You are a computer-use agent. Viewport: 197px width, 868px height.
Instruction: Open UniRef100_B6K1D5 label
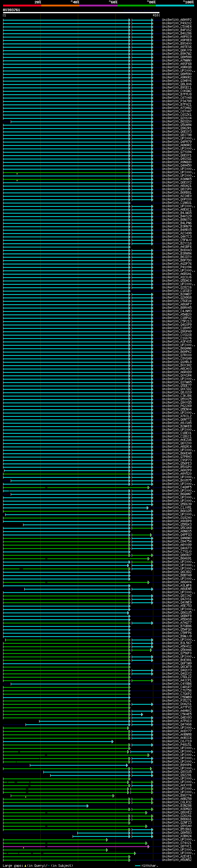tap(176, 511)
